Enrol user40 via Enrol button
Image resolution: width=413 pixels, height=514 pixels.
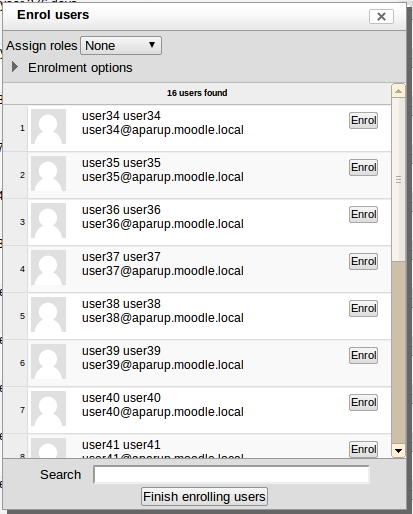363,402
